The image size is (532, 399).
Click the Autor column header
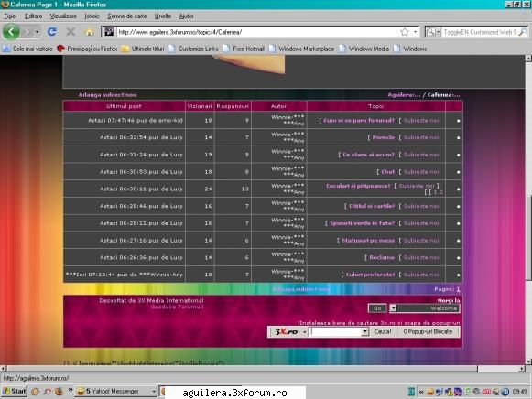pos(279,106)
